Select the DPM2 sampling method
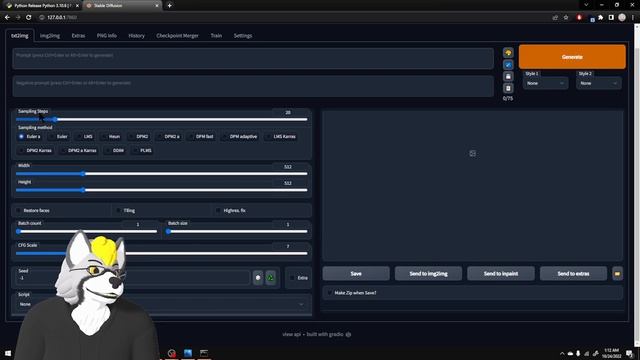Screen dimensions: 640x360 [x=138, y=136]
